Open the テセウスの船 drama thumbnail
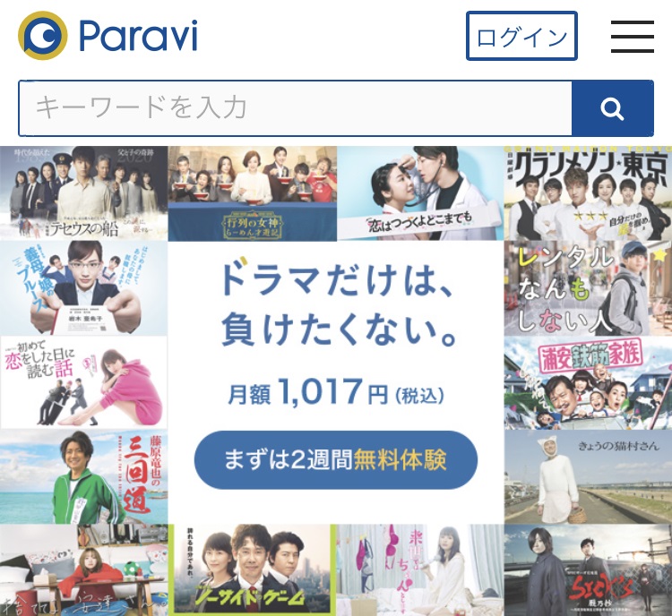Viewport: 672px width, 616px height. coord(83,193)
